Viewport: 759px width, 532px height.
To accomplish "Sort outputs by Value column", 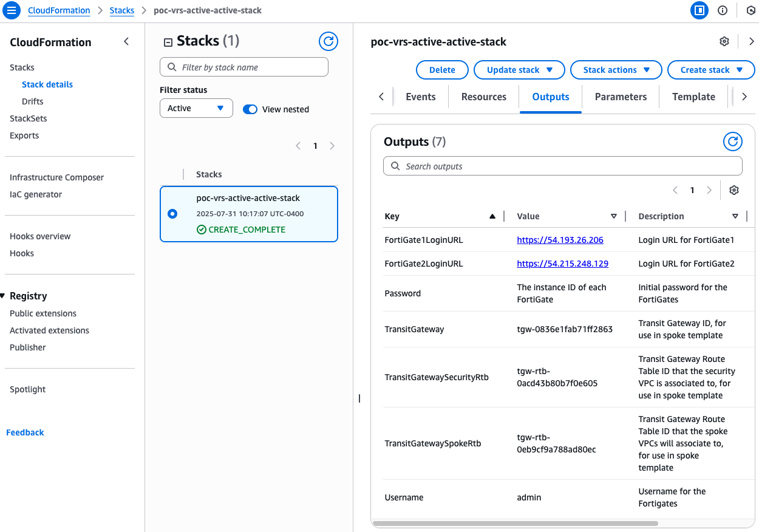I will pos(614,216).
